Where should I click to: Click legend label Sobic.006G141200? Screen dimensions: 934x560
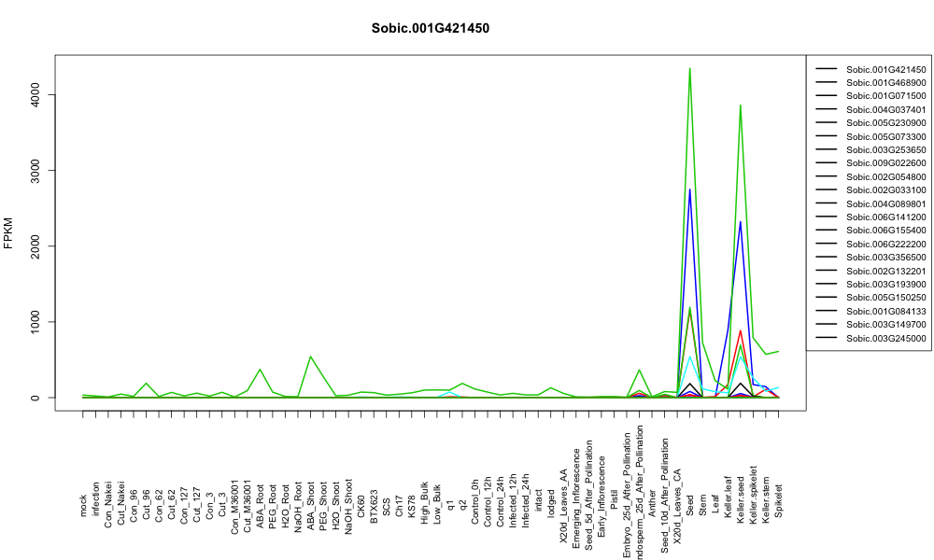[885, 217]
